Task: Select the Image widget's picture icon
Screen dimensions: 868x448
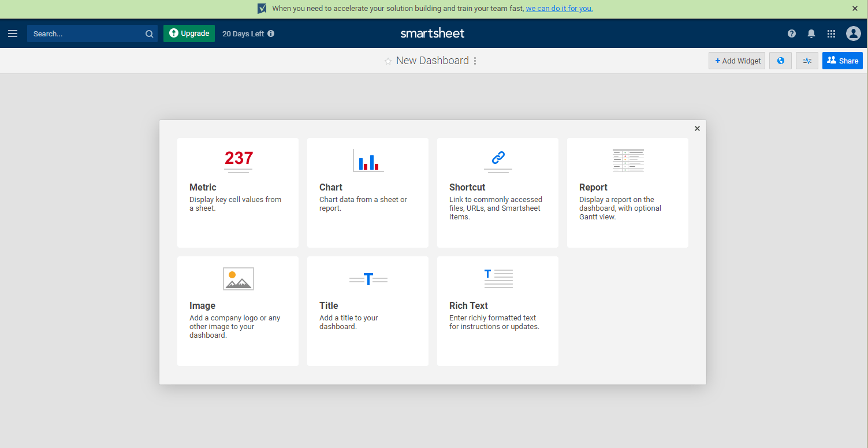Action: coord(239,279)
